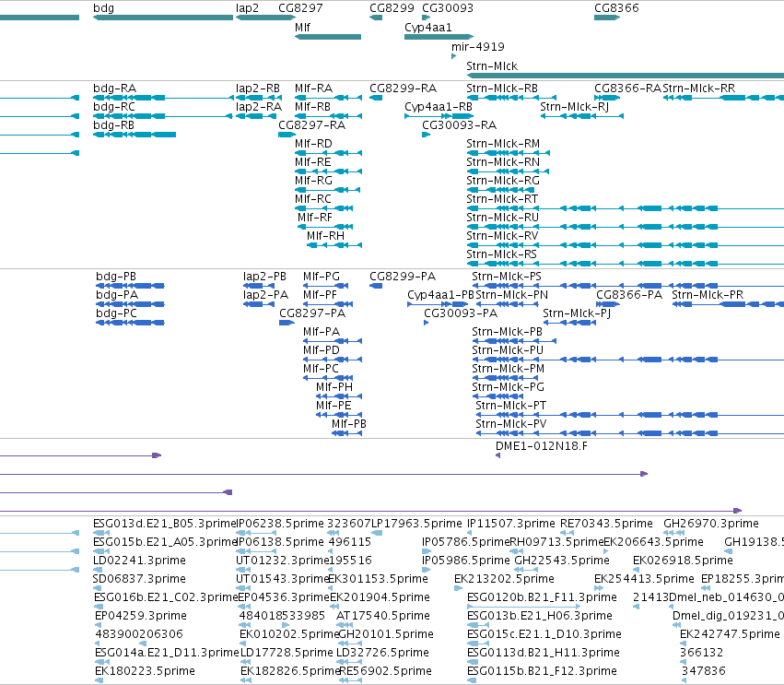This screenshot has width=784, height=685.
Task: Select protein Strn-Mlck-PV
Action: tap(510, 424)
